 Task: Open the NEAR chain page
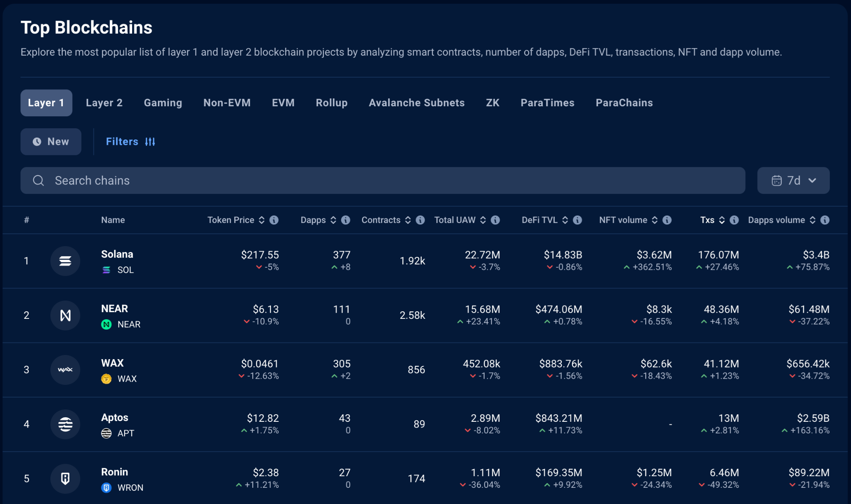114,309
